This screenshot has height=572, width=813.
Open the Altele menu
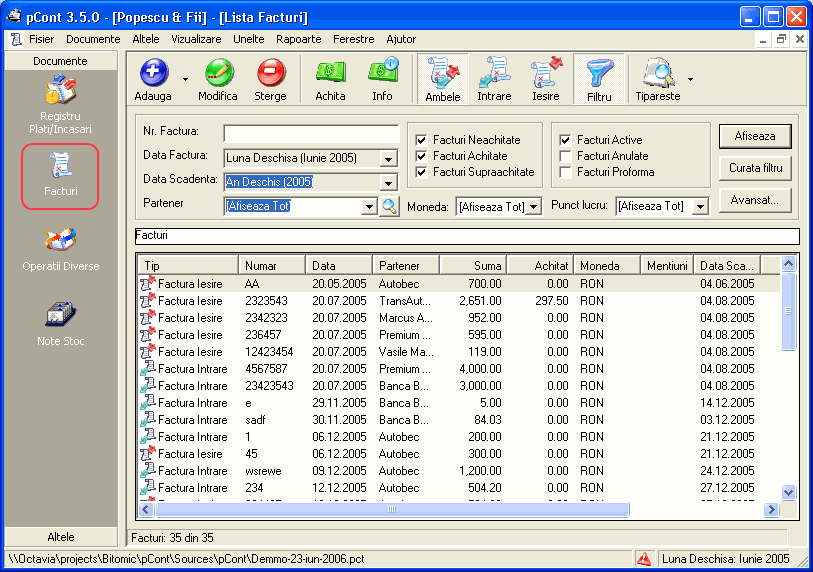click(x=146, y=39)
